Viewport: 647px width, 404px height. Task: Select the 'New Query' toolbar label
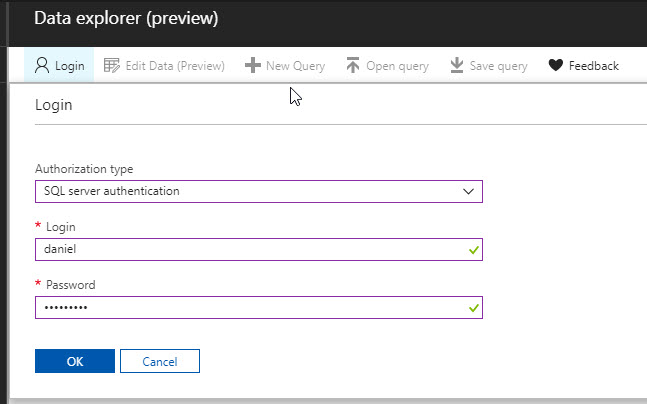point(295,66)
